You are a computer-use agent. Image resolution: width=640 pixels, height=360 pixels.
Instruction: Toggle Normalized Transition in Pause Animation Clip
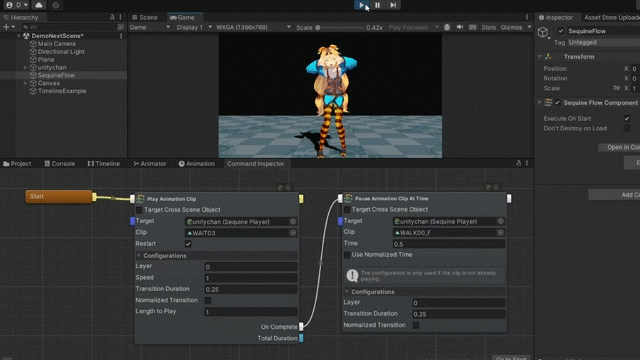pos(416,325)
